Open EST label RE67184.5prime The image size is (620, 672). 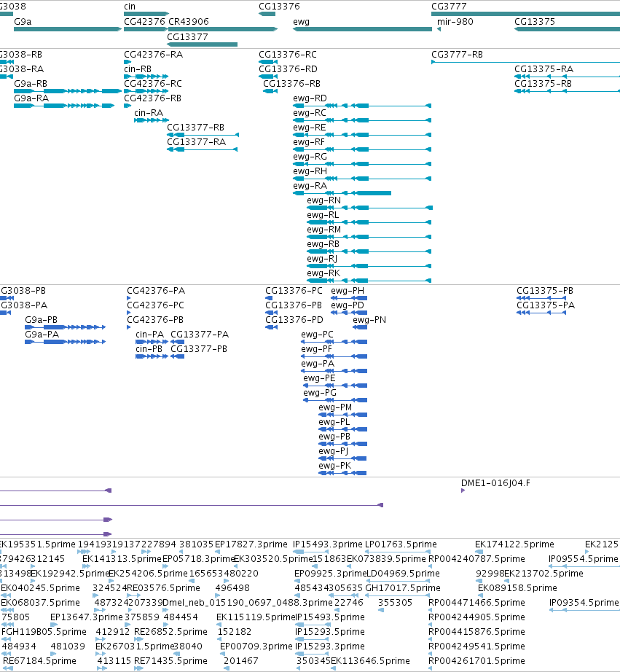(x=39, y=661)
